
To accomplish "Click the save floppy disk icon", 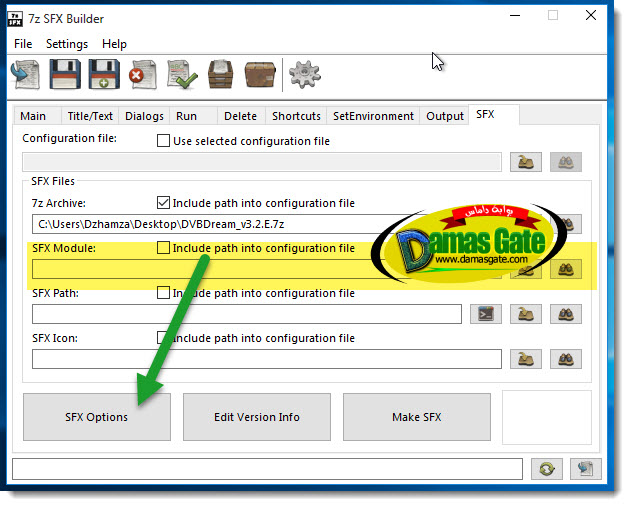I will coord(65,74).
